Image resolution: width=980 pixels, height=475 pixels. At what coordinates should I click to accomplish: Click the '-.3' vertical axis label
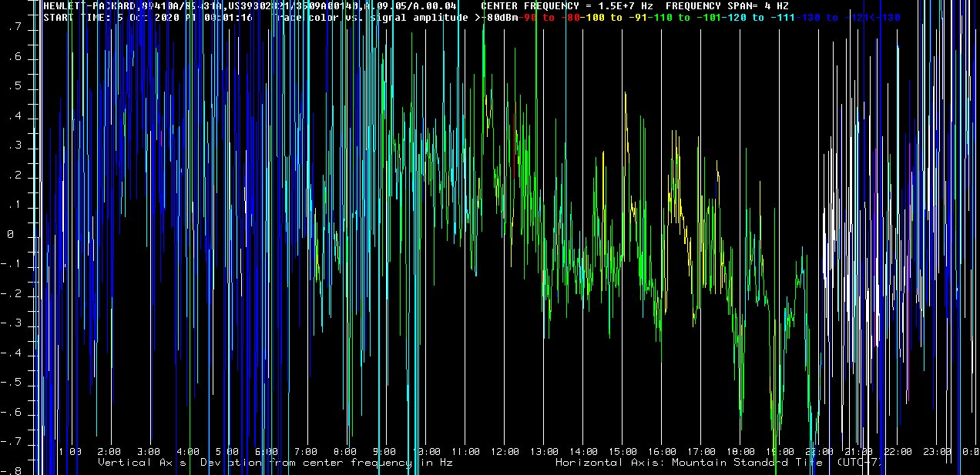pyautogui.click(x=12, y=324)
